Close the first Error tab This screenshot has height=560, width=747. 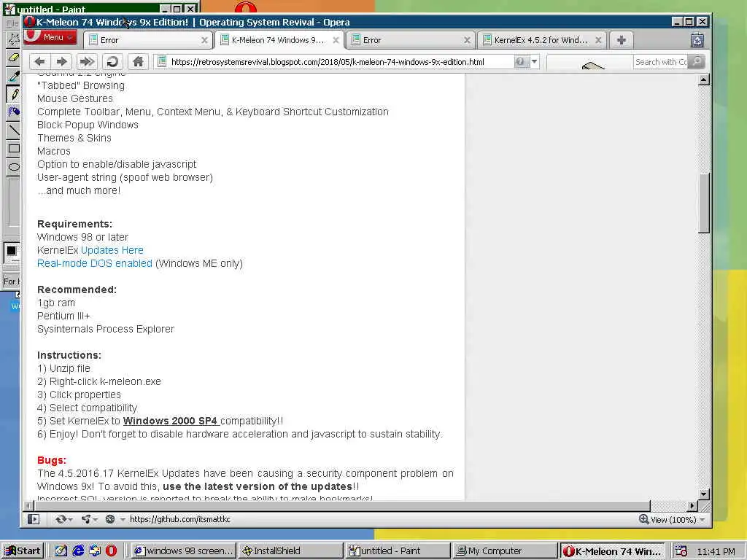[204, 40]
